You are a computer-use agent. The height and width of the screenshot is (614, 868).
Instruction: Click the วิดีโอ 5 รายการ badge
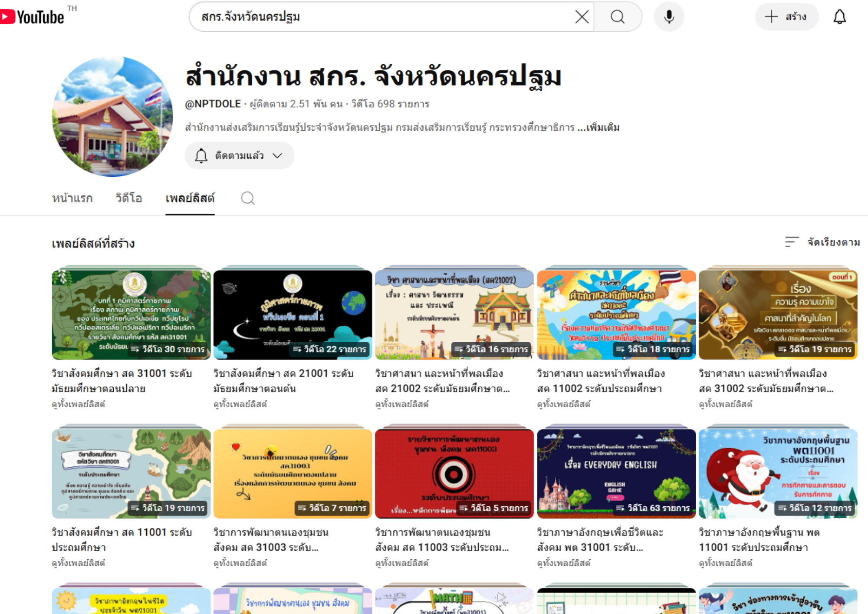(493, 508)
